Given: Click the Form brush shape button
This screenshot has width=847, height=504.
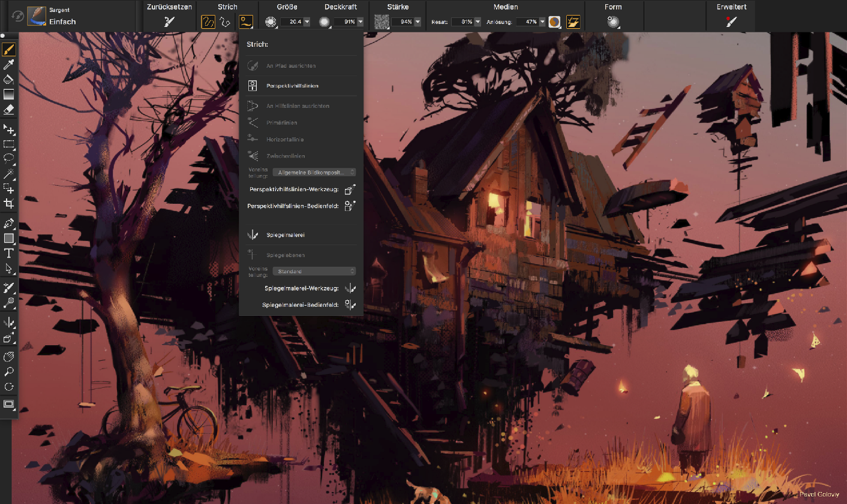Looking at the screenshot, I should click(612, 22).
